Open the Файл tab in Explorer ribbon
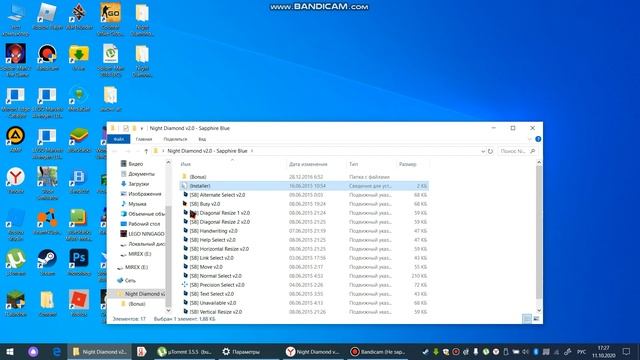Screen dimensions: 640x360 click(119, 139)
